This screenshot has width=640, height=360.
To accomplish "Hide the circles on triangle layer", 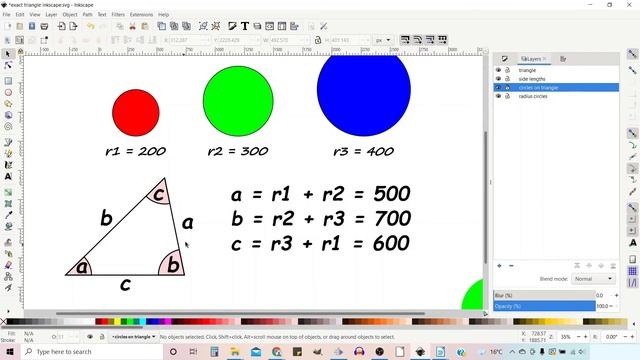I will [x=498, y=87].
